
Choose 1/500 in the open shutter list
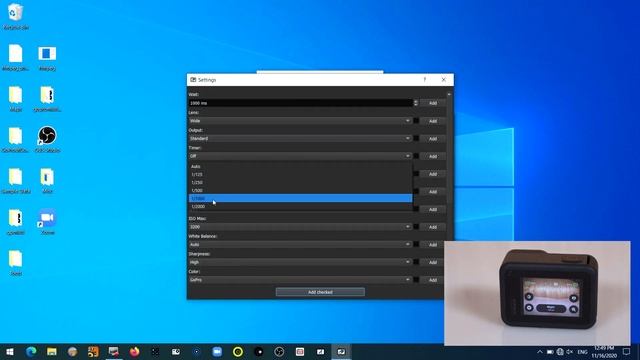click(300, 190)
